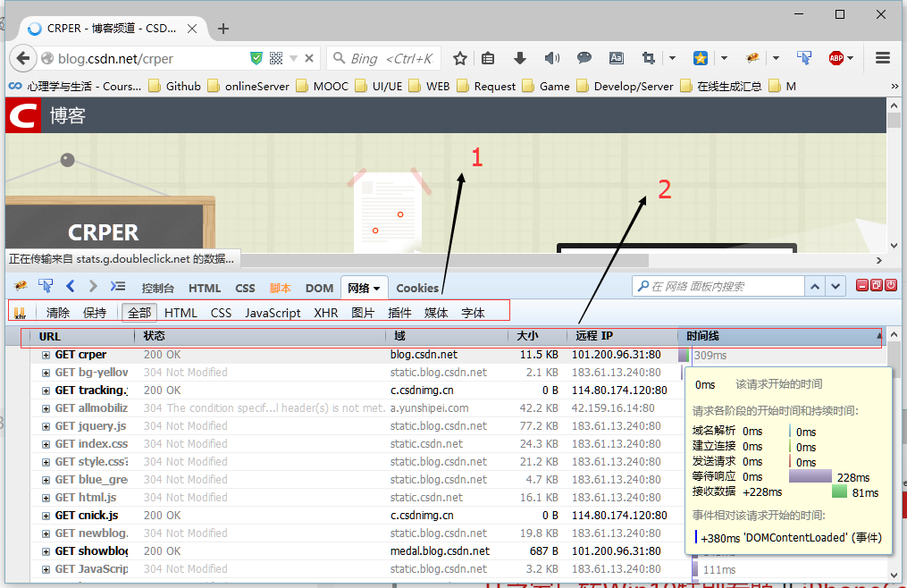Click the AdBlock Plus ABP icon

point(836,58)
